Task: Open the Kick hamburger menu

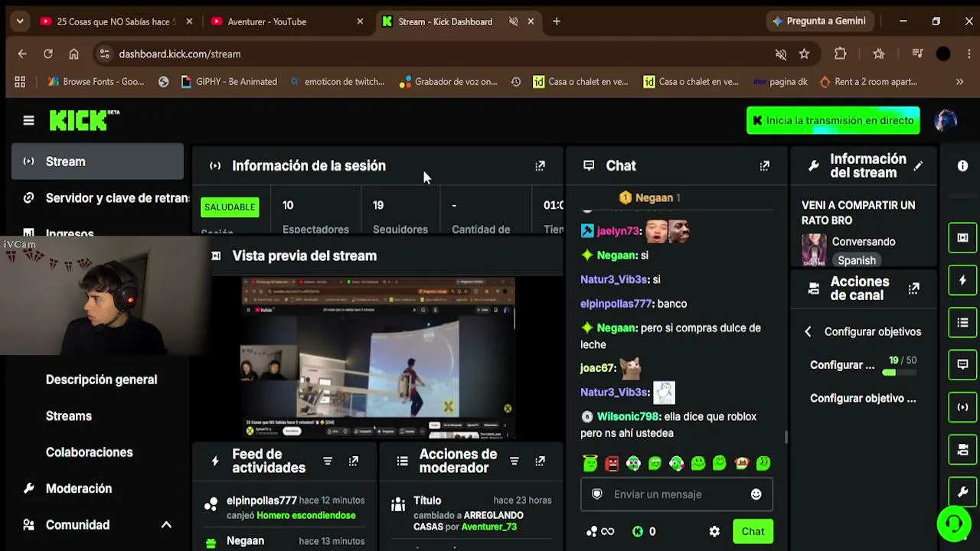Action: point(28,120)
